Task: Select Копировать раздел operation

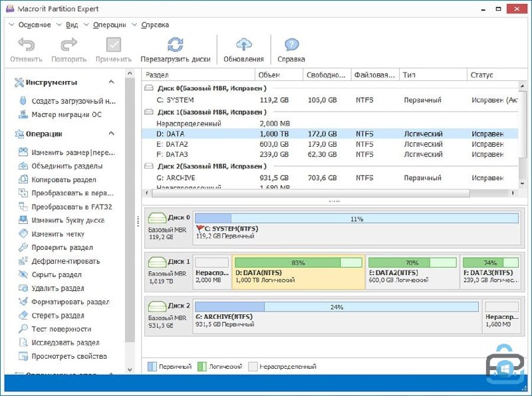Action: click(57, 179)
